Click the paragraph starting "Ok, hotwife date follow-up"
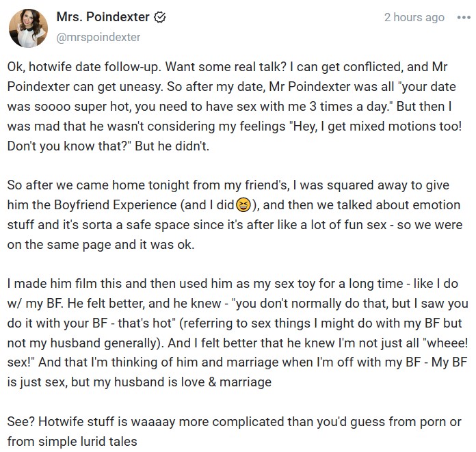Viewport: 476px width, 452px height. coord(233,108)
